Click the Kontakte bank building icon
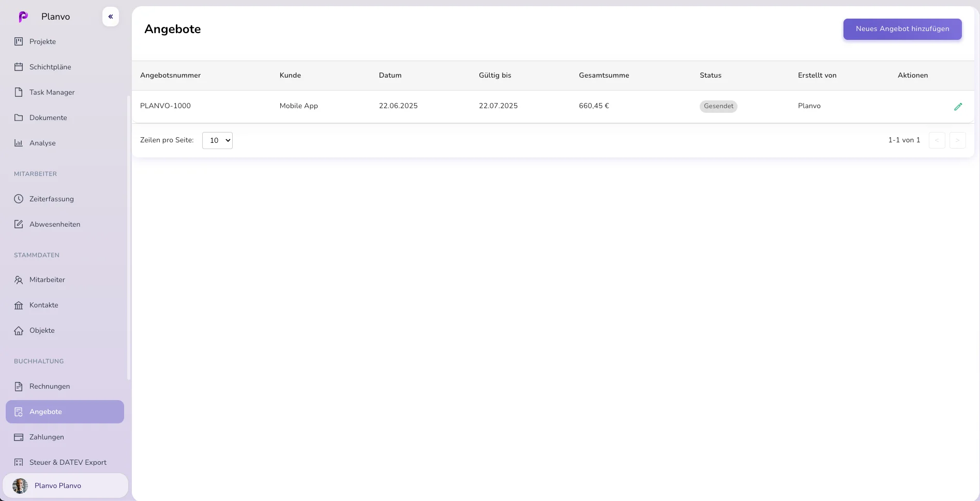980x501 pixels. pyautogui.click(x=19, y=305)
